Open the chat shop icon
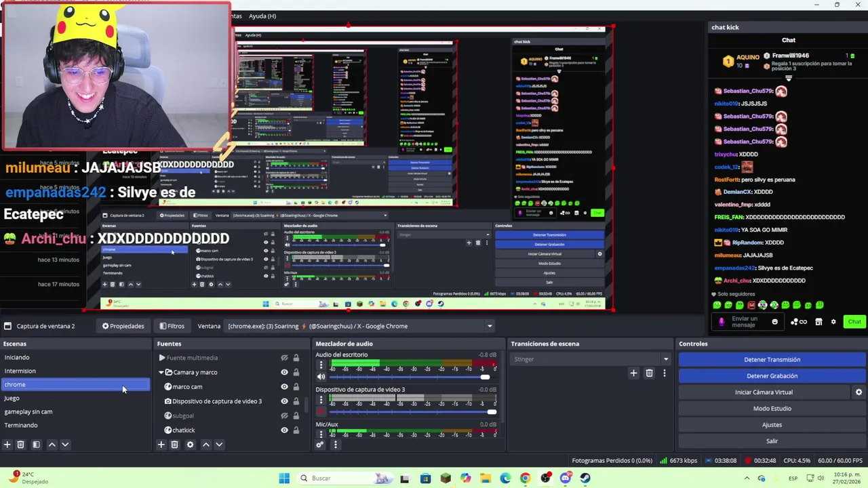 (818, 322)
